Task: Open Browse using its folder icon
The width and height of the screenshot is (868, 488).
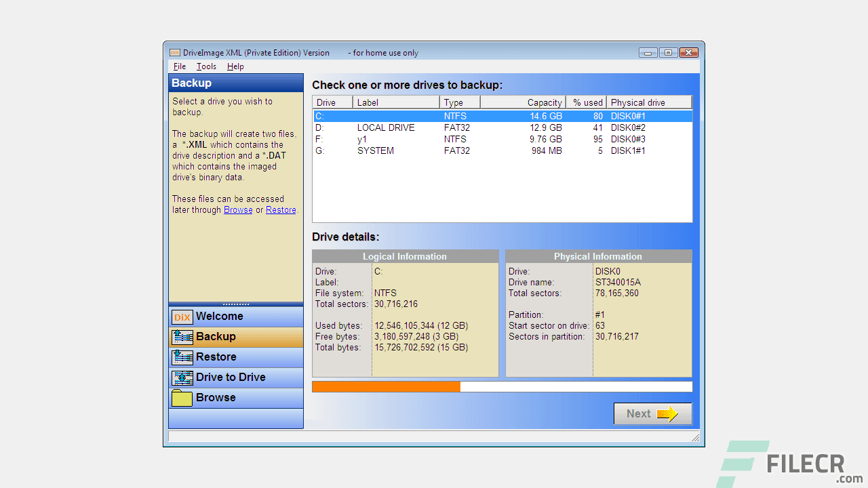Action: 182,398
